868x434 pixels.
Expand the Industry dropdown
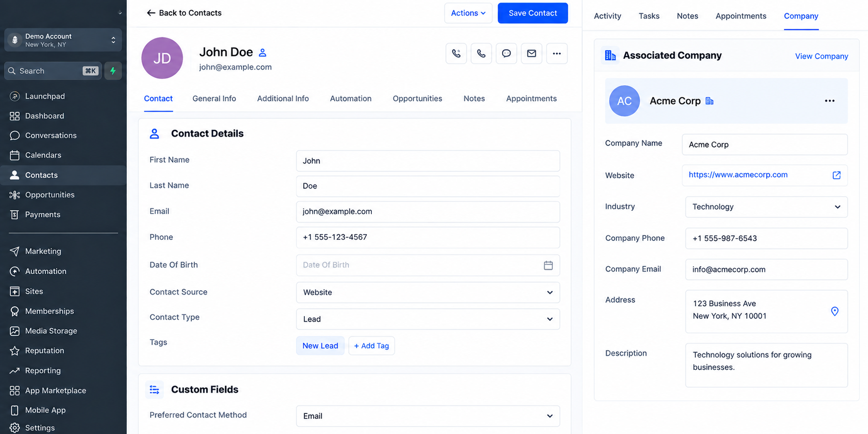(x=766, y=207)
